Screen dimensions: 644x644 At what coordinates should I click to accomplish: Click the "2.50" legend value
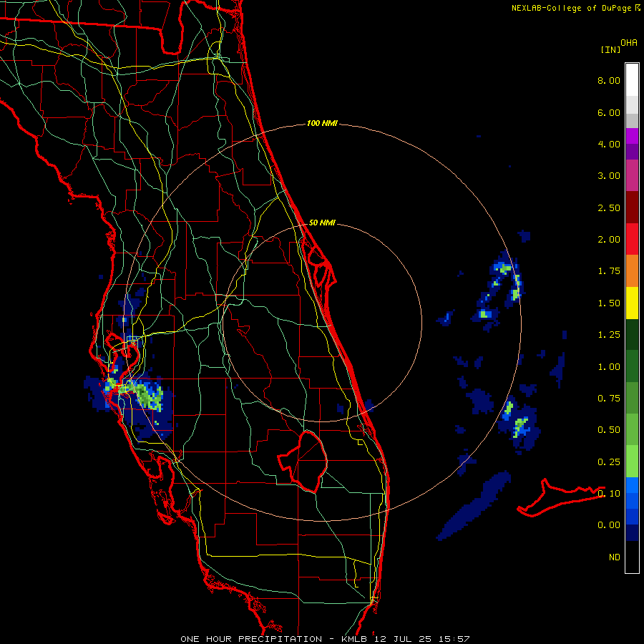coord(609,208)
